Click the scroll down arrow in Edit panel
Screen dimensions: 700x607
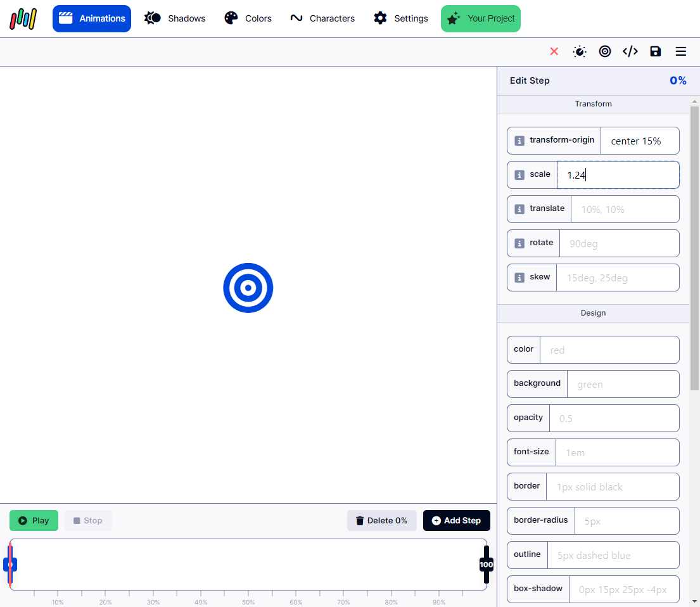[695, 601]
